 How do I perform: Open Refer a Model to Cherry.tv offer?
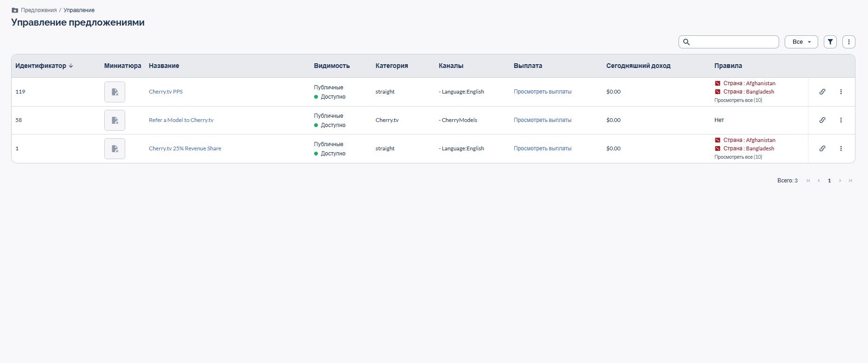[x=181, y=120]
